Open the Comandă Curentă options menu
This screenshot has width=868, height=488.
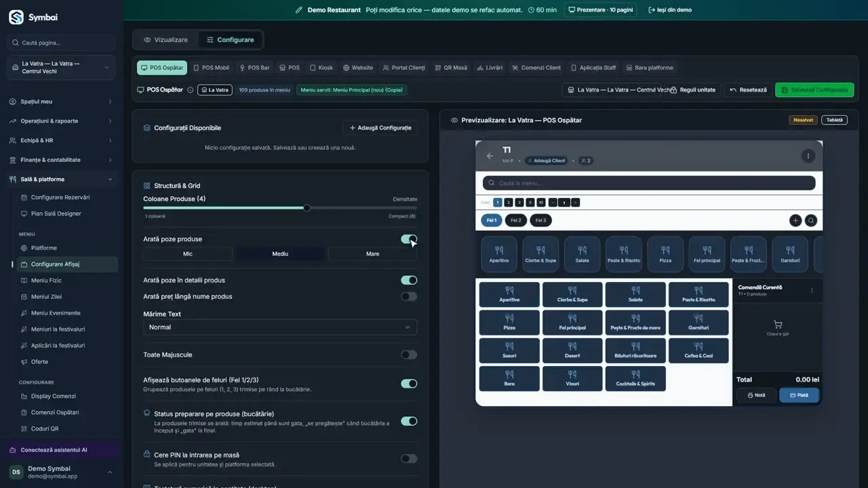(812, 290)
